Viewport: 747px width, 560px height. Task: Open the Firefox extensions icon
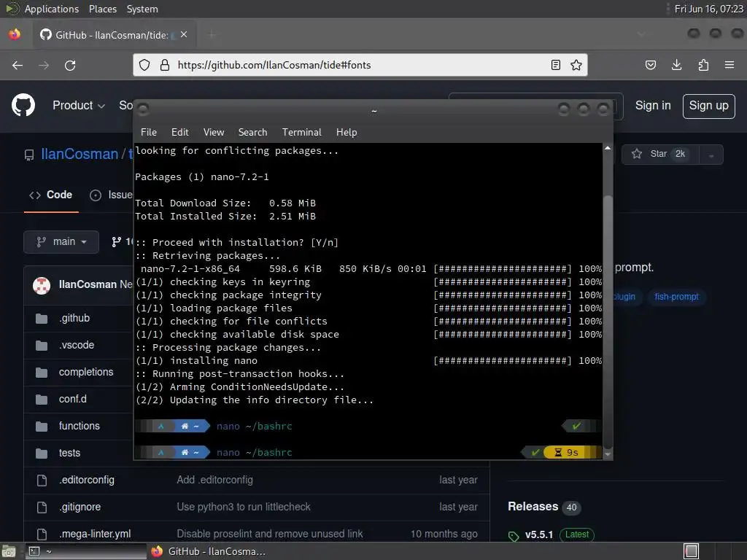coord(703,65)
